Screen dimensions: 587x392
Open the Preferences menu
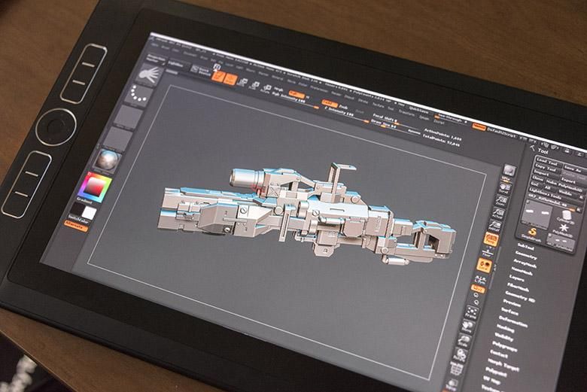point(319,90)
